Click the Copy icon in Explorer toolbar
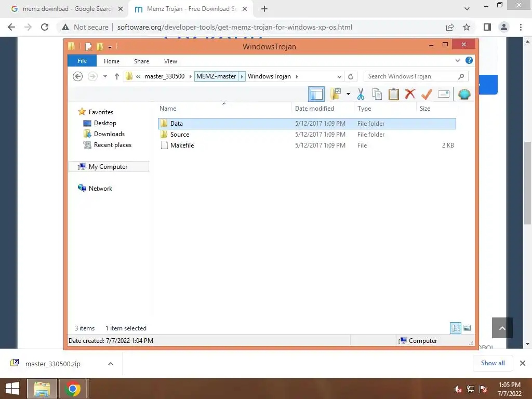Screen dimensions: 532x399 pyautogui.click(x=377, y=94)
